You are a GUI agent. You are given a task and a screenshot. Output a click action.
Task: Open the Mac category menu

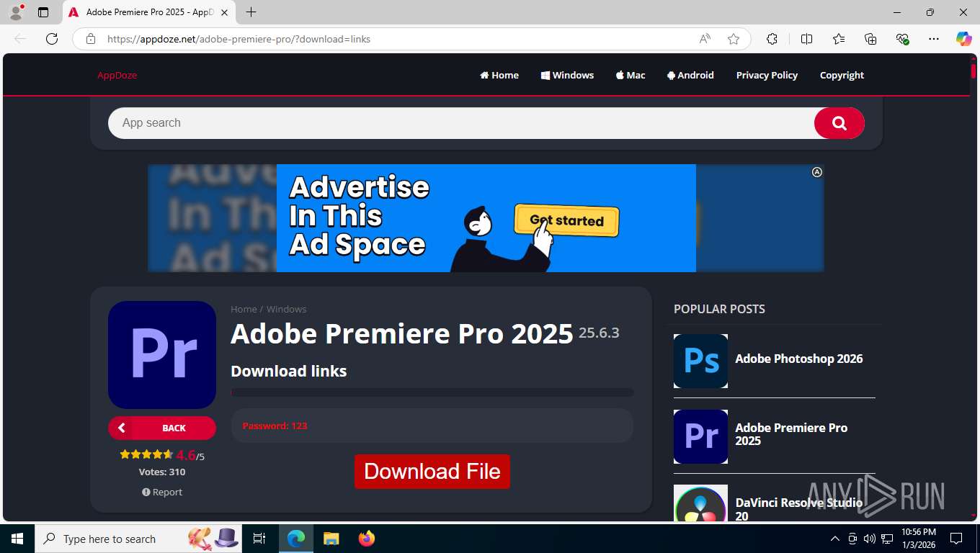click(x=631, y=75)
